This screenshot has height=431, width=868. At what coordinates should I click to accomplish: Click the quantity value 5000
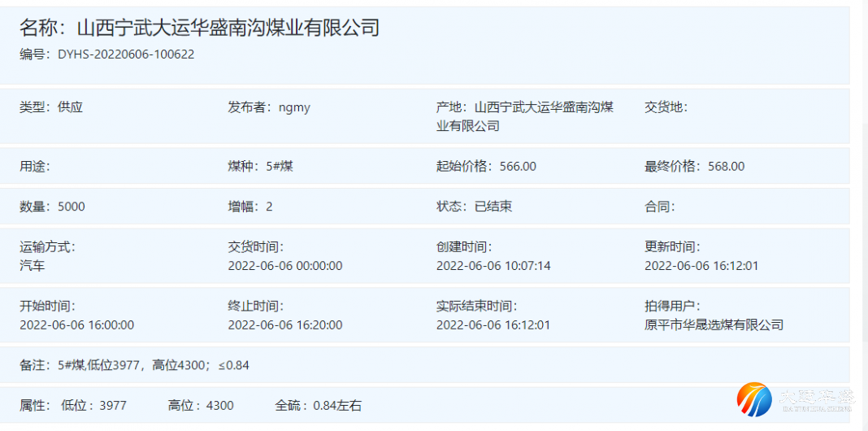point(71,207)
